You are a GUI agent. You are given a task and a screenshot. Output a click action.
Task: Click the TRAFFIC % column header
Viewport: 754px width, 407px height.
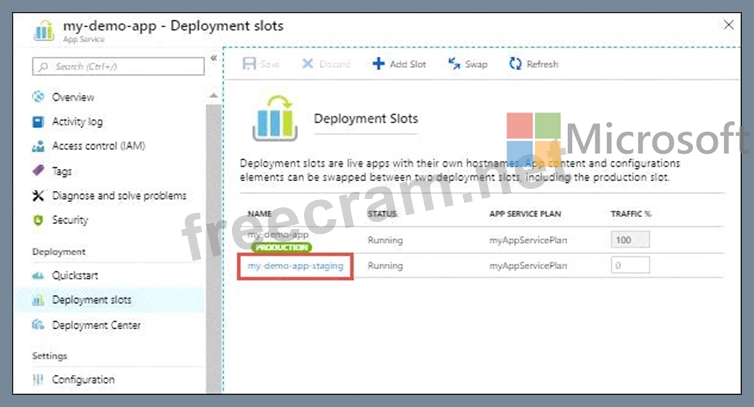(631, 214)
